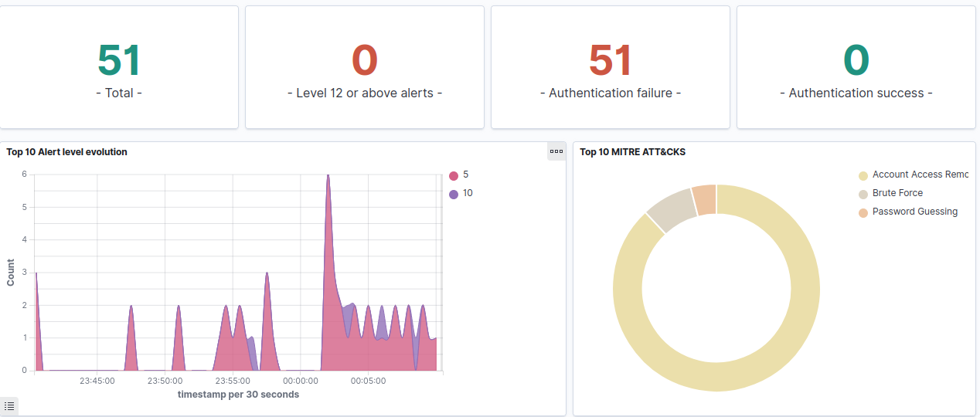Viewport: 980px width, 417px height.
Task: Click the 23:55:00 axis label
Action: coord(233,381)
